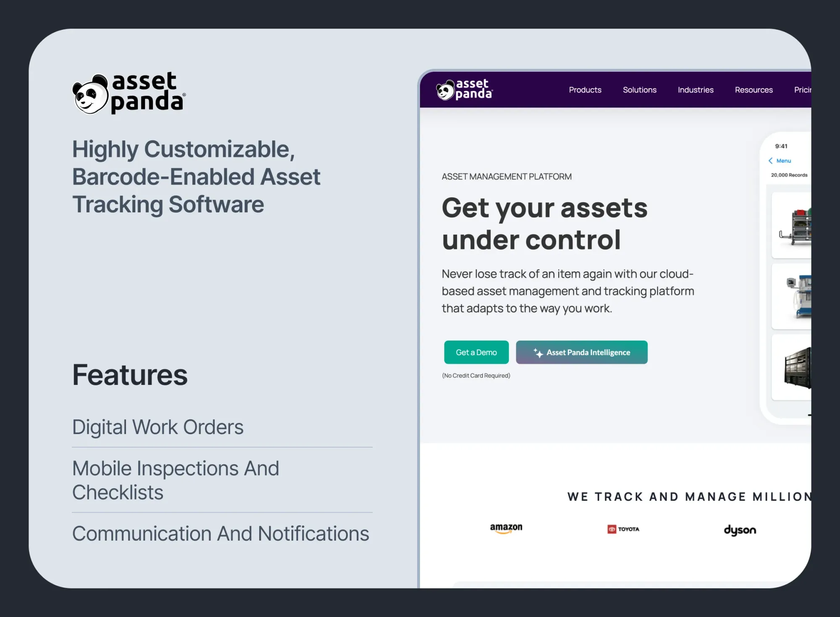840x617 pixels.
Task: Click the Toyota logo
Action: [623, 529]
